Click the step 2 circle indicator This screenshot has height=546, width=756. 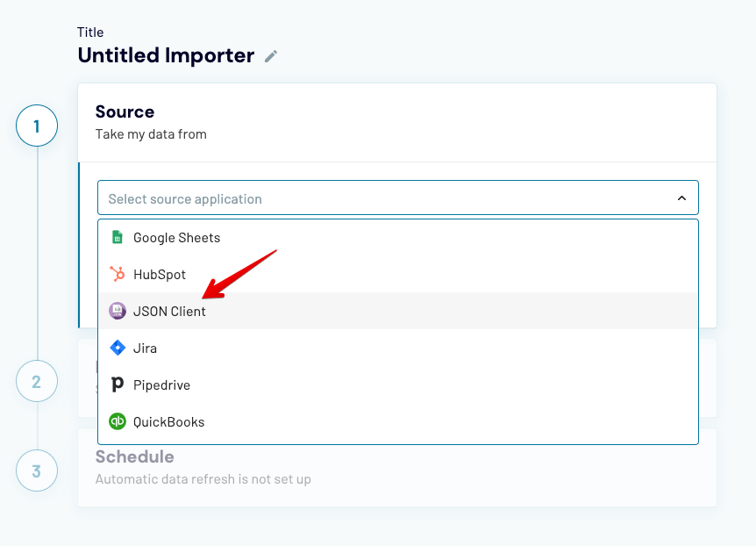(36, 381)
